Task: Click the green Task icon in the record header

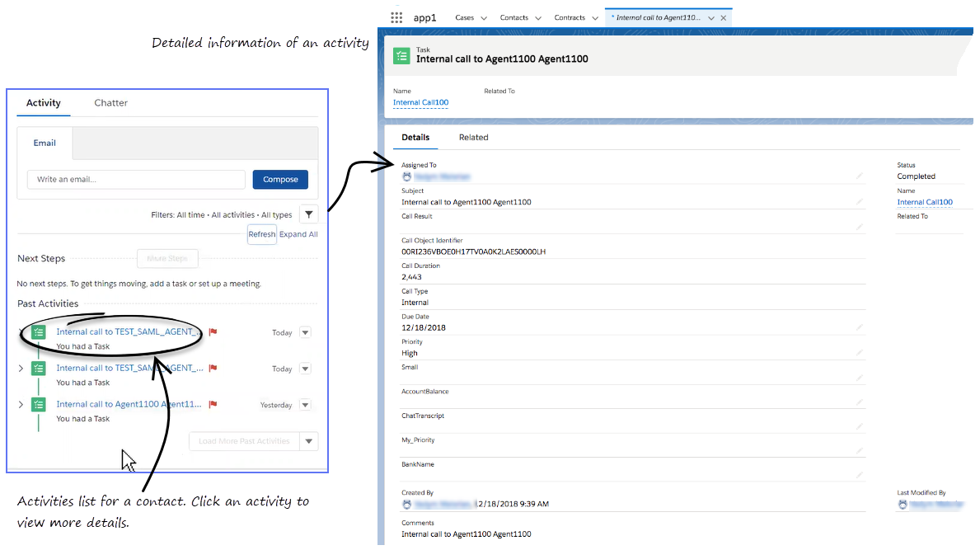Action: click(401, 55)
